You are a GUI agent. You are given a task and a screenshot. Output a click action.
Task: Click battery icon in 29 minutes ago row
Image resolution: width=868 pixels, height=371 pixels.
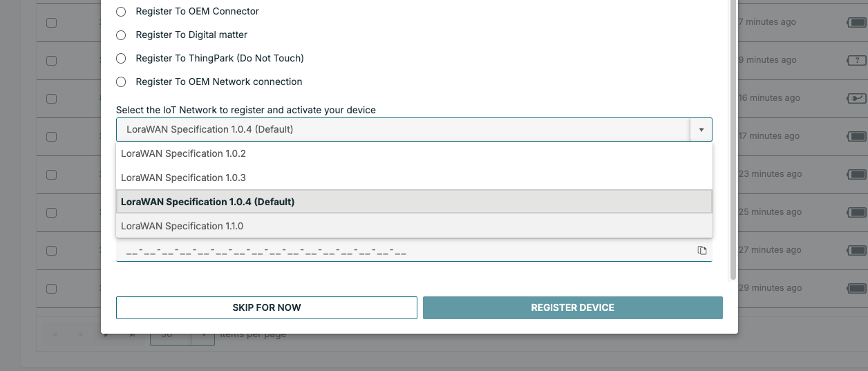click(x=856, y=288)
